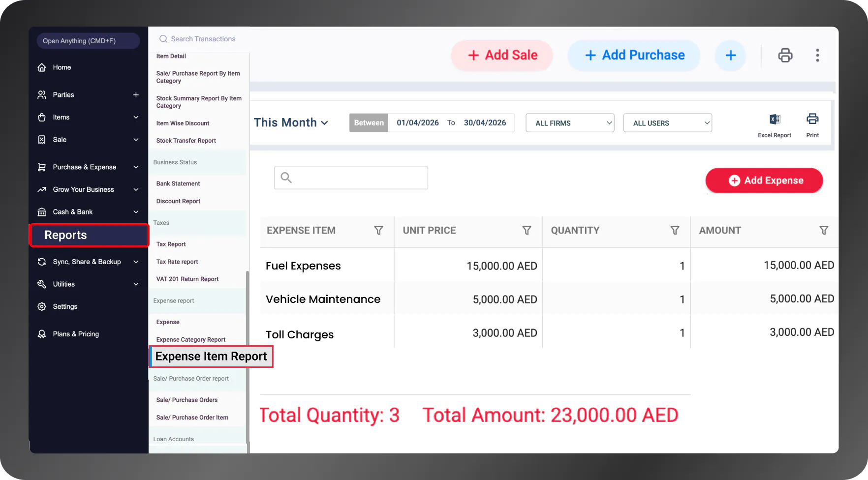Open the Stock Transfer Report
Image resolution: width=868 pixels, height=480 pixels.
tap(186, 141)
